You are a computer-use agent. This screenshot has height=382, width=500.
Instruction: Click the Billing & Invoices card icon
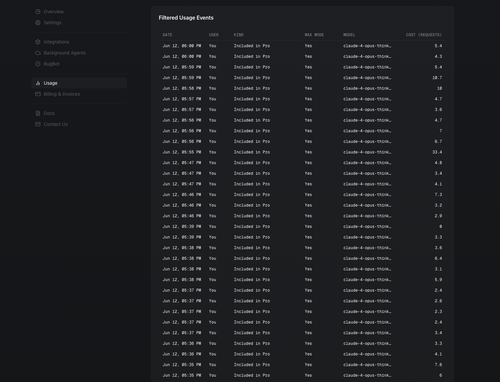click(x=38, y=94)
